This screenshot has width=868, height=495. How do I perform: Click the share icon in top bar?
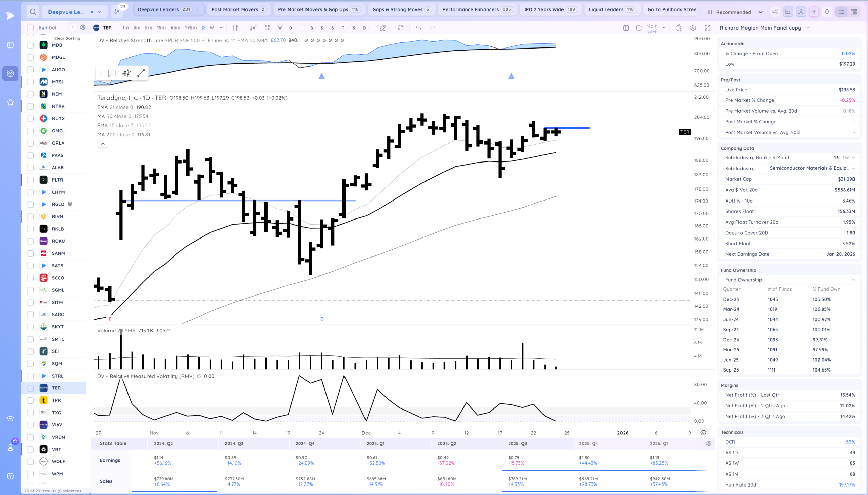point(774,12)
